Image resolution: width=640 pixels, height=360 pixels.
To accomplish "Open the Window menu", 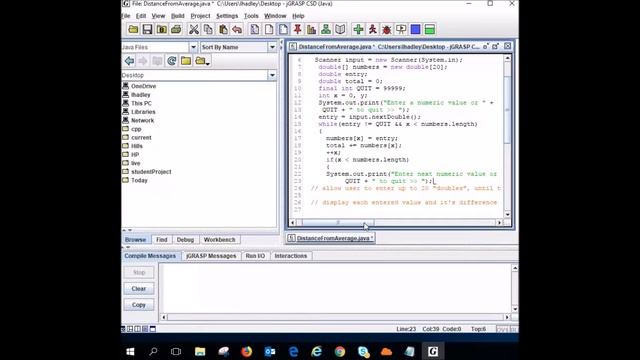I will click(x=275, y=16).
